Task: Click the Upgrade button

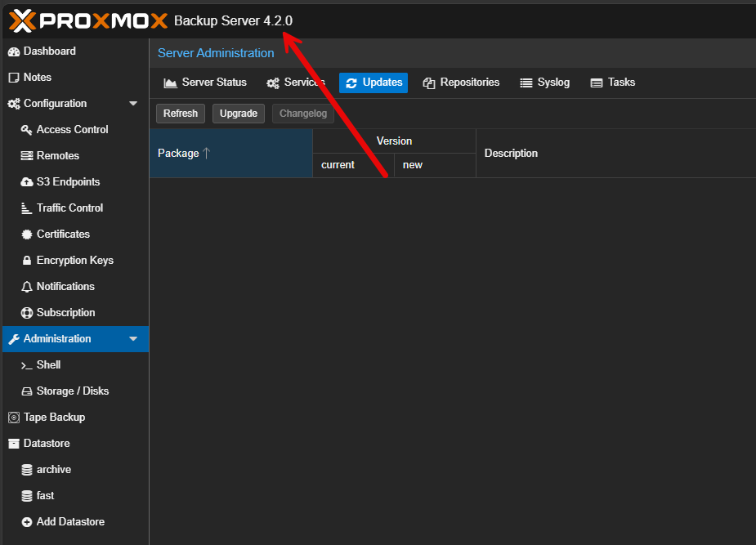Action: (x=239, y=114)
